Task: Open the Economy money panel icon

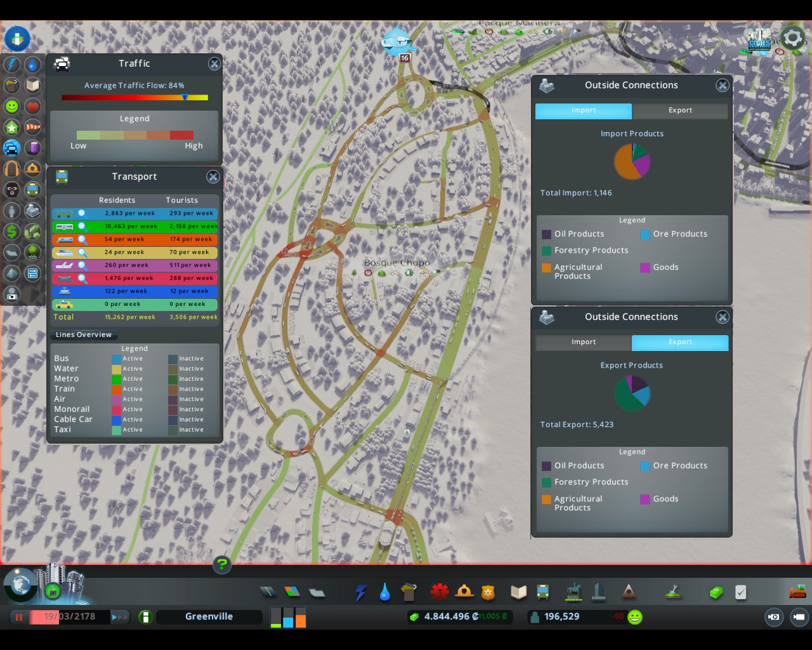Action: point(716,592)
